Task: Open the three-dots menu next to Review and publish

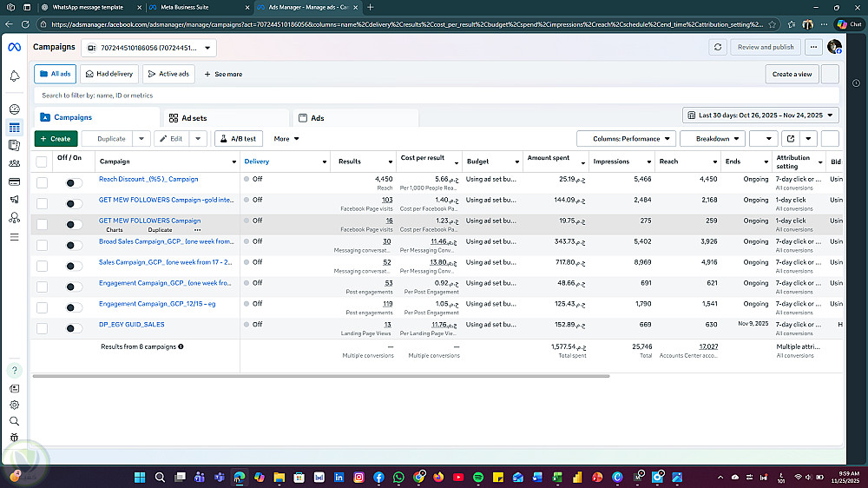Action: point(813,47)
